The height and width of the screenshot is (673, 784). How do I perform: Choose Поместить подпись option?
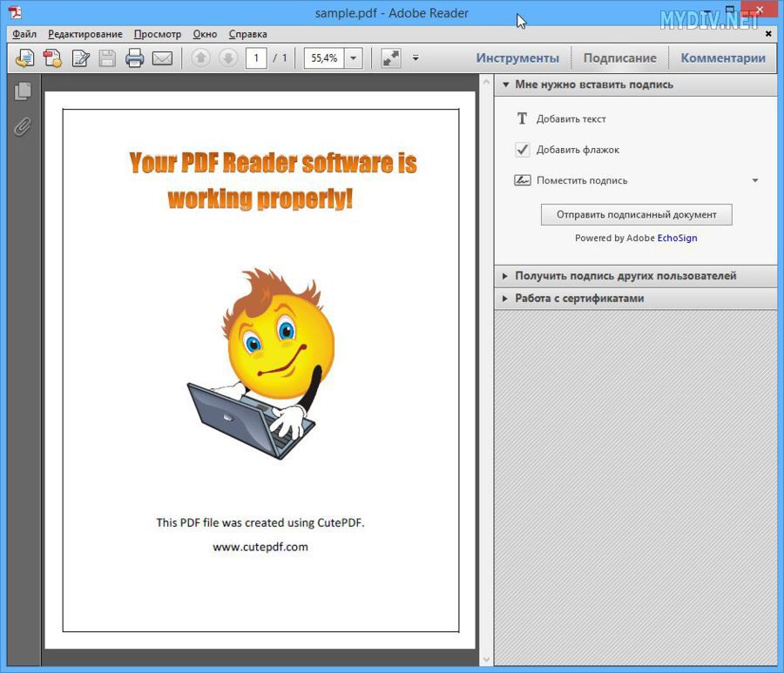click(x=571, y=180)
